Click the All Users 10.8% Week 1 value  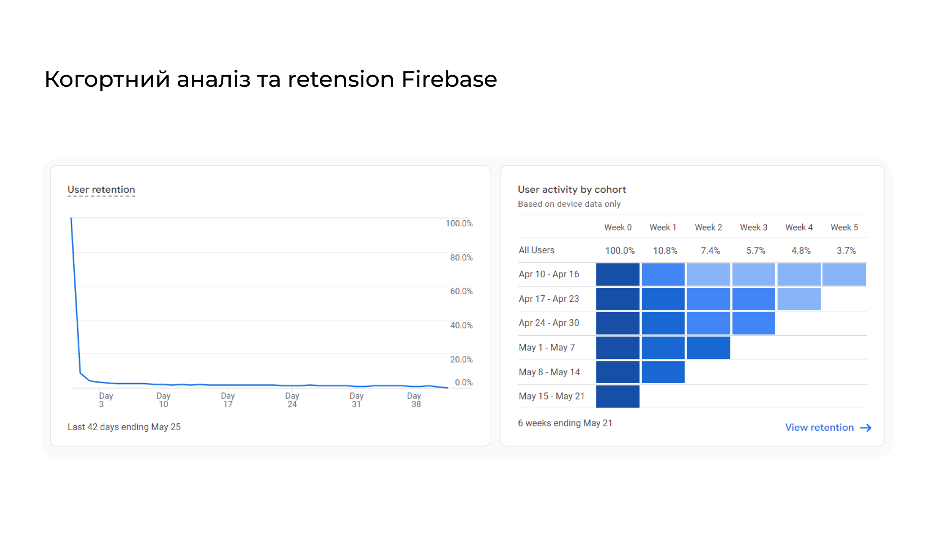pos(665,251)
